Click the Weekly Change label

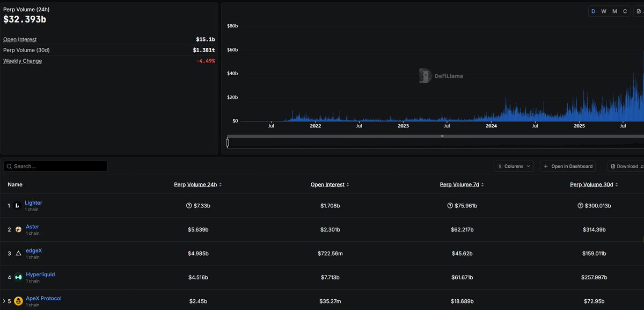coord(23,61)
